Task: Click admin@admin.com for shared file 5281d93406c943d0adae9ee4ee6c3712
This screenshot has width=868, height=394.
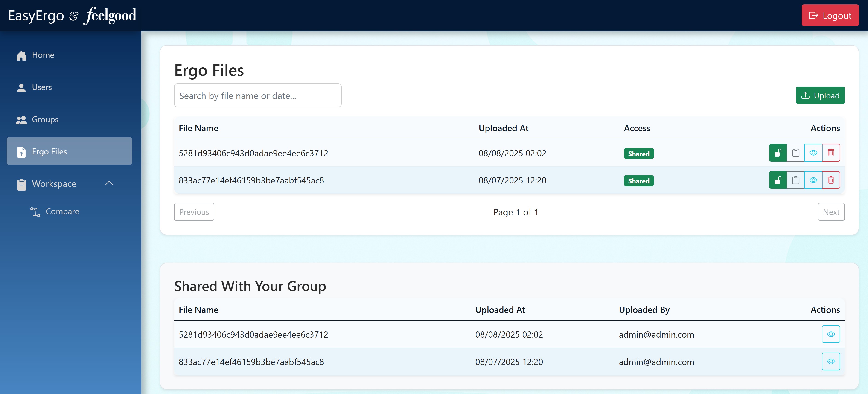Action: coord(656,335)
